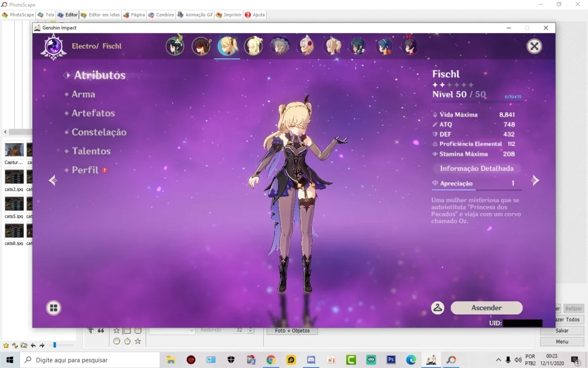Click the forward arrow icon in PhotoScape
588x368 pixels.
[x=42, y=345]
